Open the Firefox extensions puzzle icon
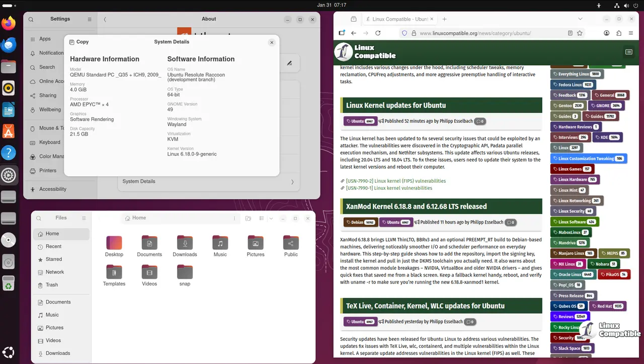Screen dimensions: 644x364 click(619, 33)
